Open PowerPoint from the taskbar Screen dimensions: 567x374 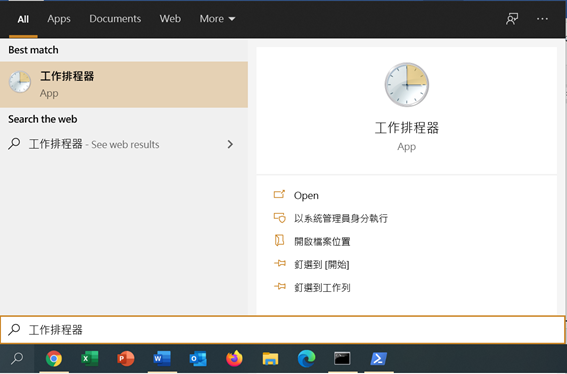pos(125,359)
